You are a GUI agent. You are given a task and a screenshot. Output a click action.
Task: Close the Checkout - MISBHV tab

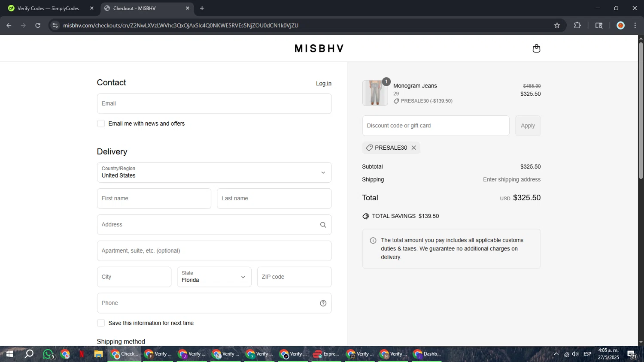(187, 8)
